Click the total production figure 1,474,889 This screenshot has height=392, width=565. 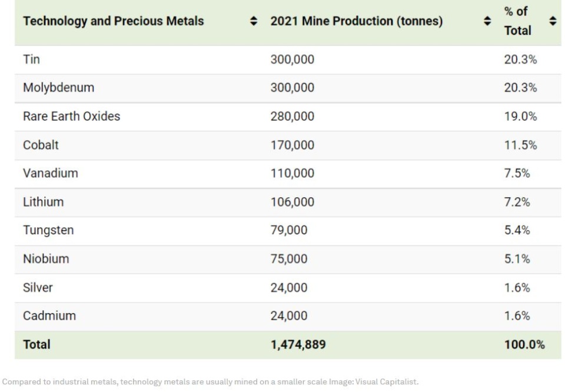298,345
